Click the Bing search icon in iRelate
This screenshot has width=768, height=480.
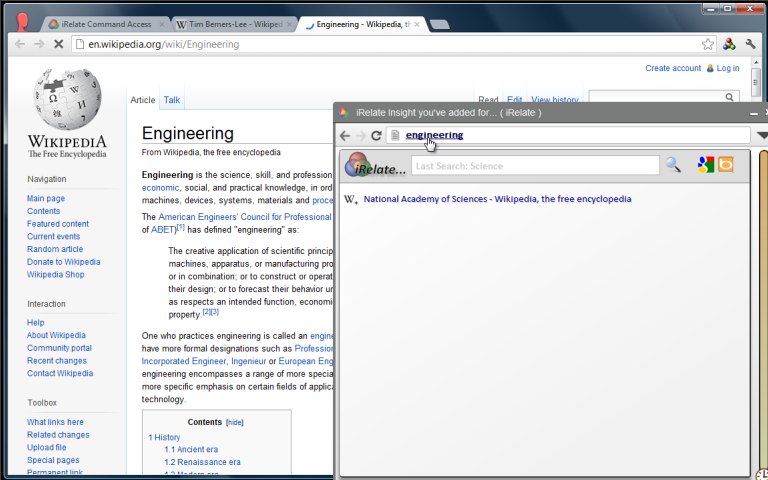[726, 165]
